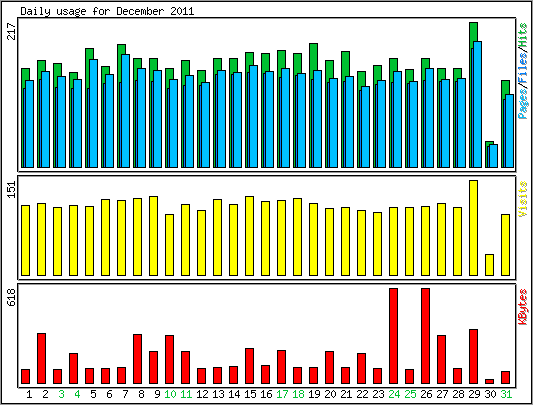Click the chart title 'Daily usage for December 2011'
The image size is (533, 405).
point(107,11)
